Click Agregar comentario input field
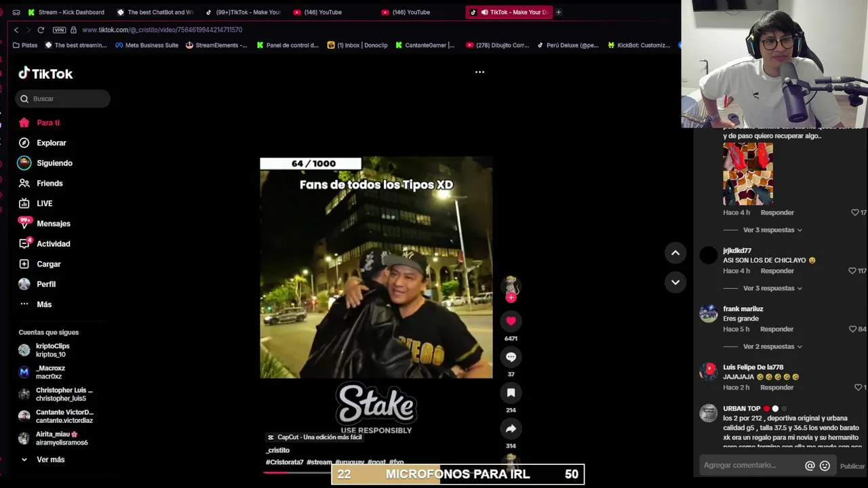This screenshot has width=868, height=488. pos(751,466)
